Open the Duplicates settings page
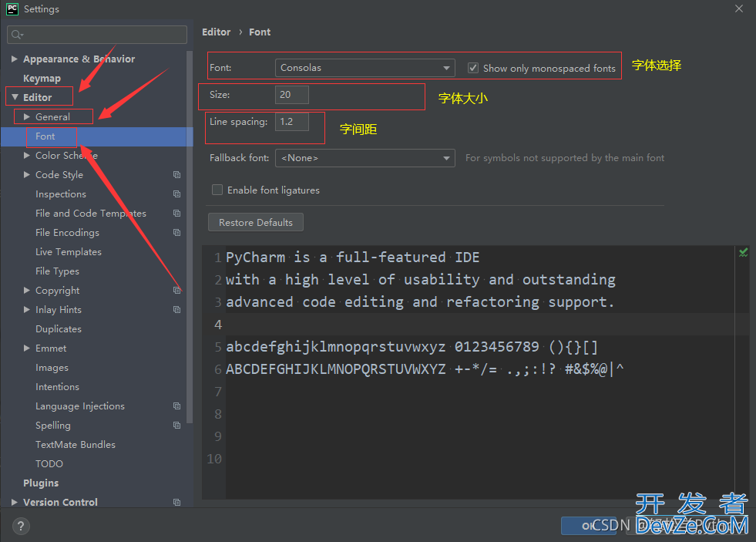 tap(59, 329)
